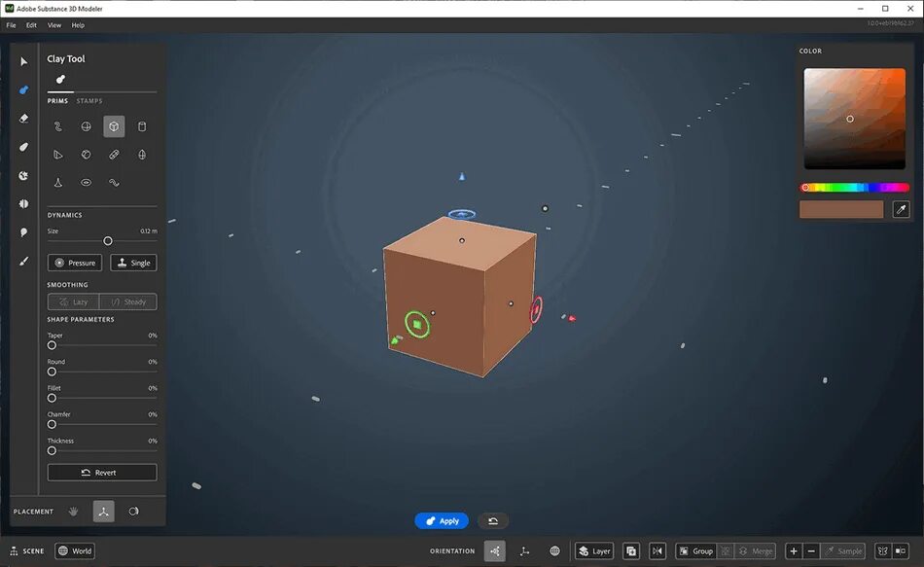Click the Revert button
The image size is (924, 567).
tap(102, 473)
